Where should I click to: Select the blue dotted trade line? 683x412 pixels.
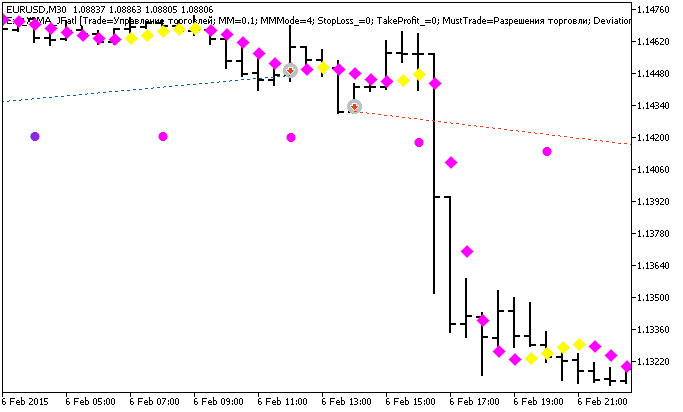[146, 88]
